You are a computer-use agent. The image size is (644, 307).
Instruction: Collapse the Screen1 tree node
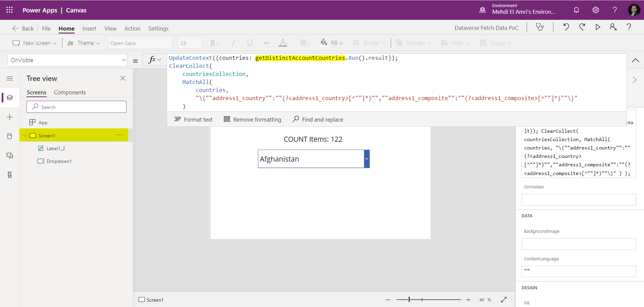(24, 135)
